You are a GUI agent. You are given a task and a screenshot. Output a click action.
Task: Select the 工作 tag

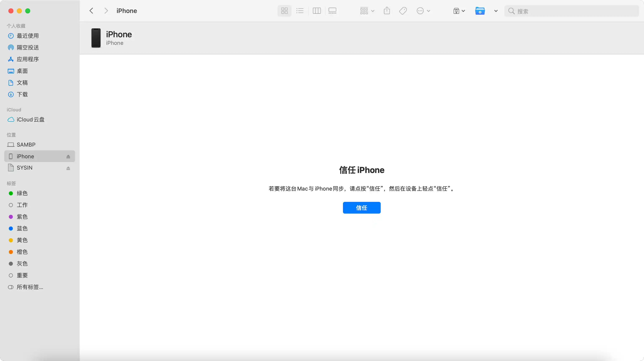[39, 205]
